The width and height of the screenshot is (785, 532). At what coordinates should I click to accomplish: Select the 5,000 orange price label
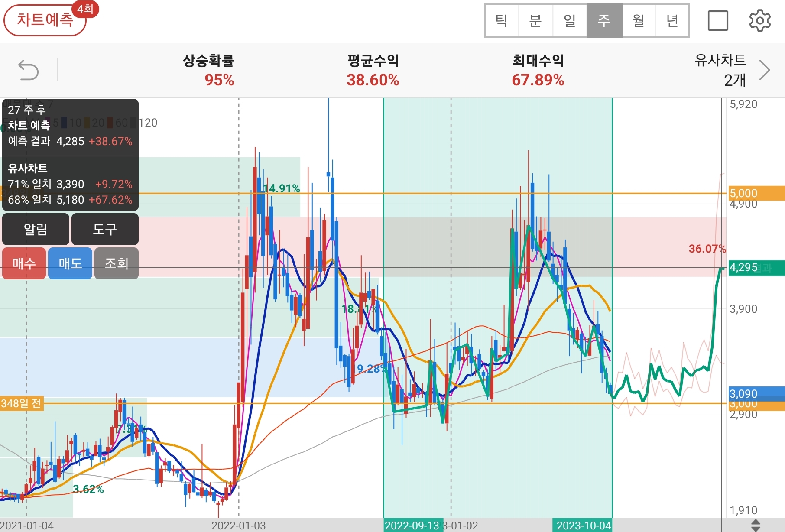coord(756,193)
